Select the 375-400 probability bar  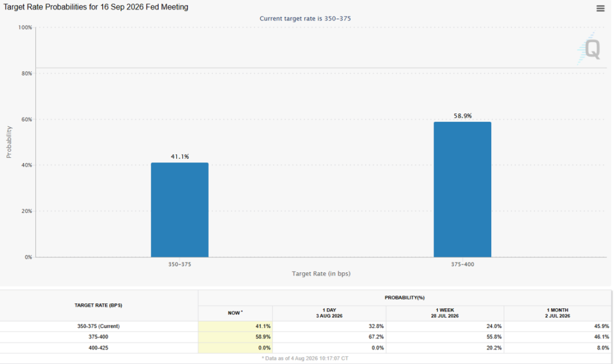pos(462,189)
